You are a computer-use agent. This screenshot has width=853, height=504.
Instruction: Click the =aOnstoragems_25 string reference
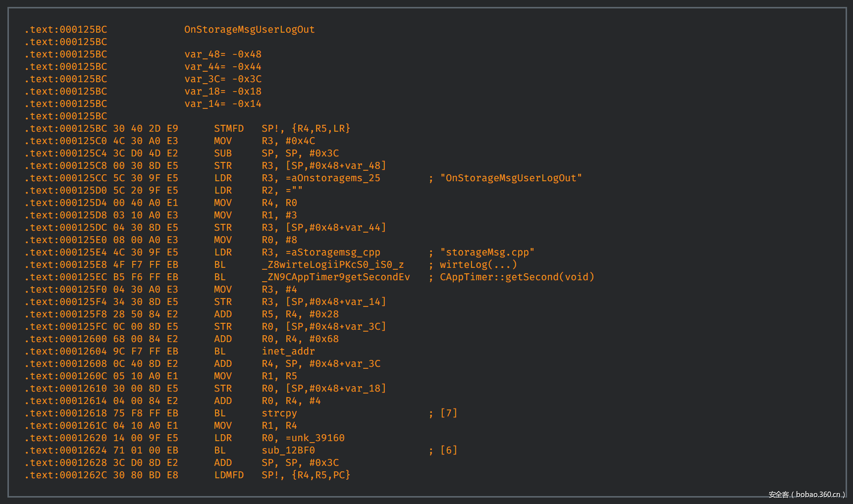click(333, 178)
